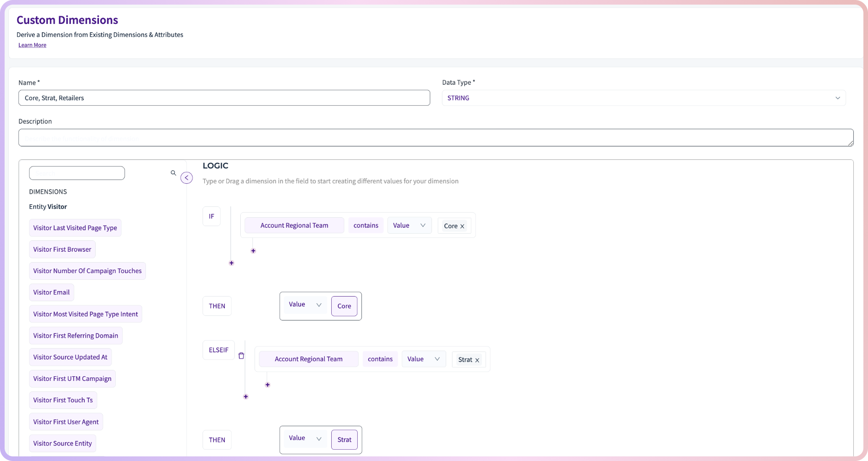Open Value dropdown in first THEN row

305,305
